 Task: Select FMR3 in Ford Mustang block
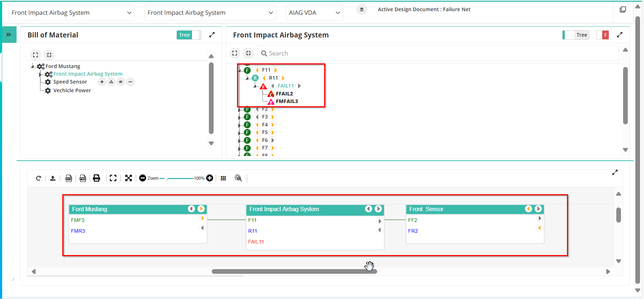(x=78, y=231)
